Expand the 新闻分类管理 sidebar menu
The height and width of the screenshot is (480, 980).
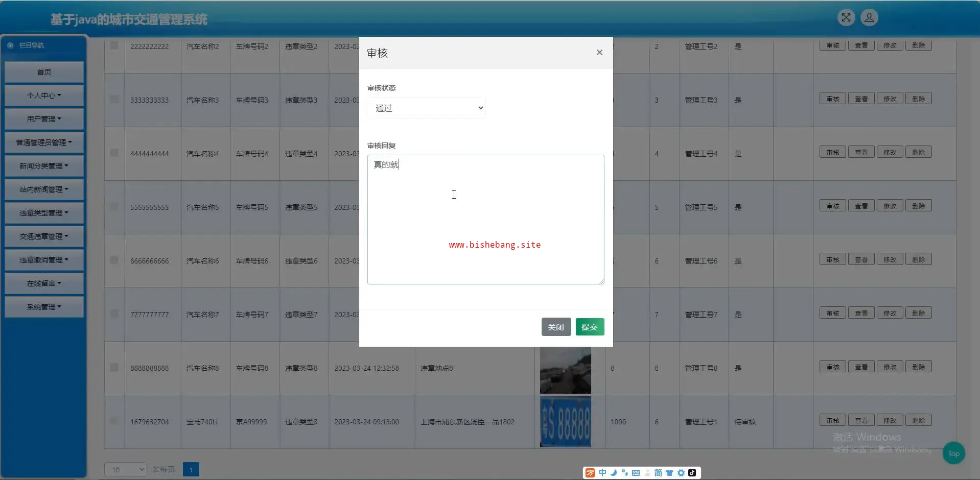coord(44,166)
